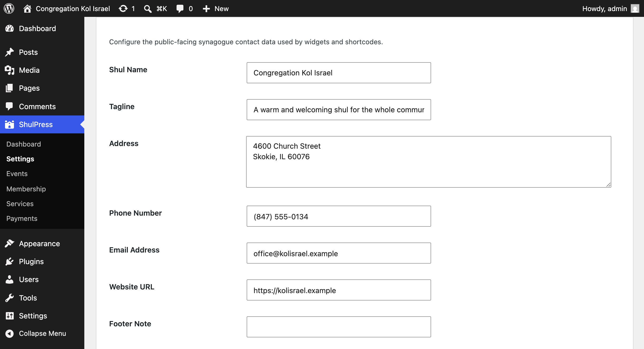Click the Address label
This screenshot has height=349, width=644.
tap(124, 143)
